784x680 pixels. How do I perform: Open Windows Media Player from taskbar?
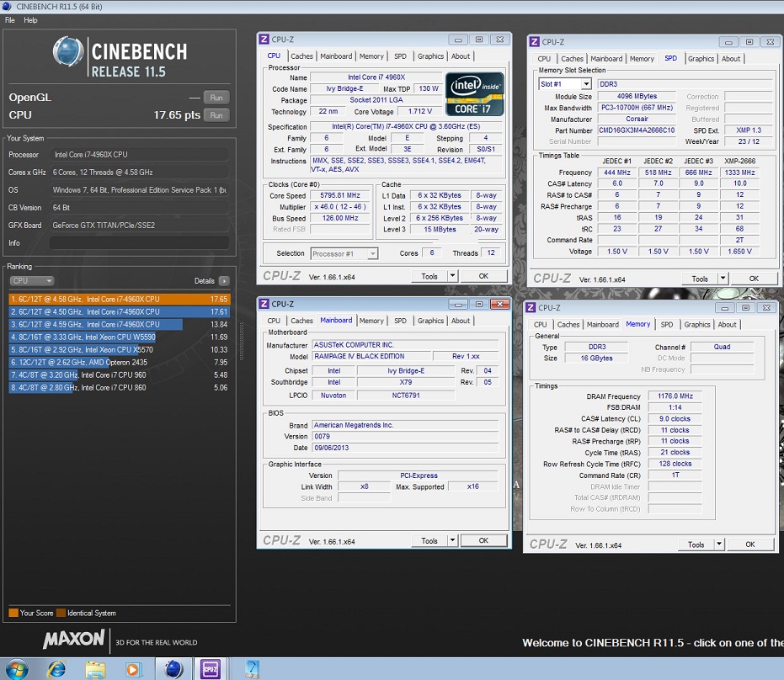click(x=133, y=669)
